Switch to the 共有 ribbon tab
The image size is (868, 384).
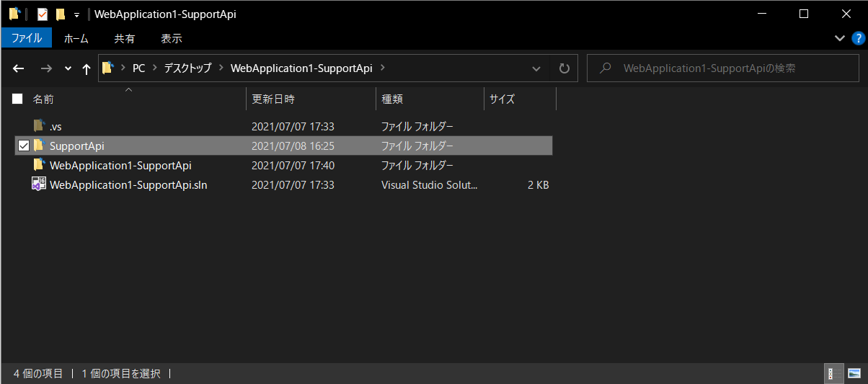(x=125, y=38)
